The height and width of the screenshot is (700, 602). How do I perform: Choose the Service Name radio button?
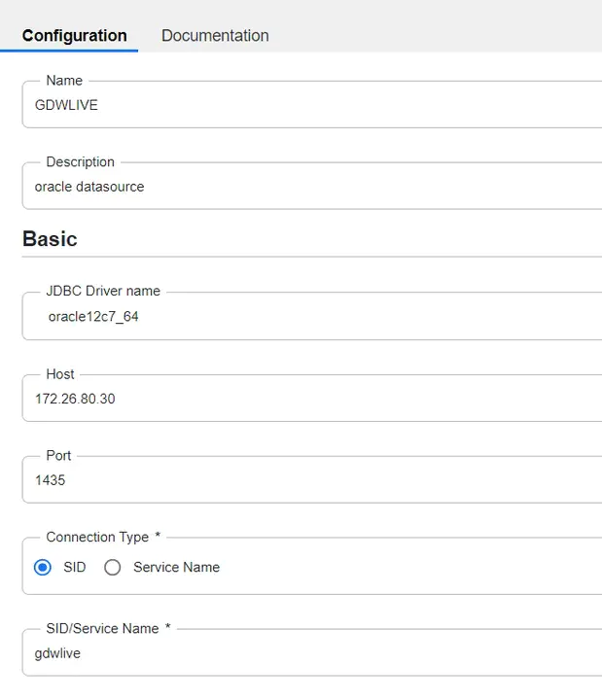[x=113, y=568]
